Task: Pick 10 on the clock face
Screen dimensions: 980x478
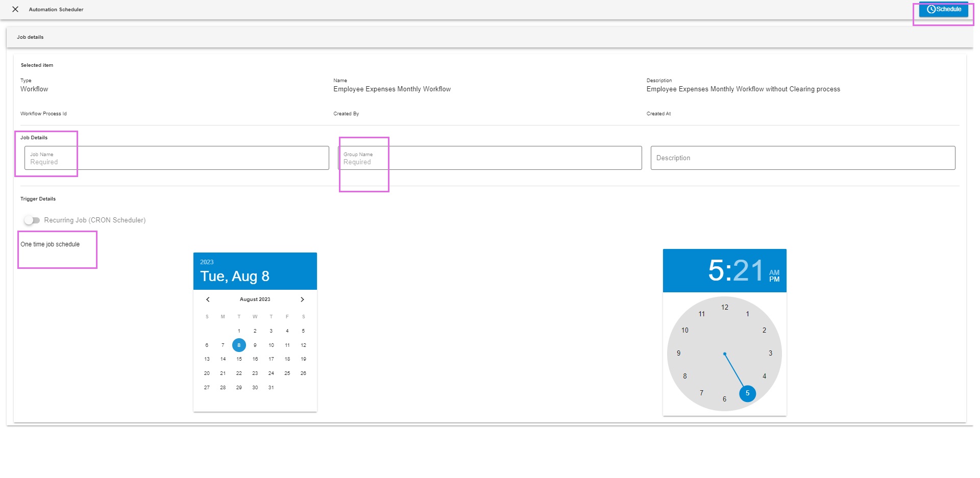Action: click(685, 331)
